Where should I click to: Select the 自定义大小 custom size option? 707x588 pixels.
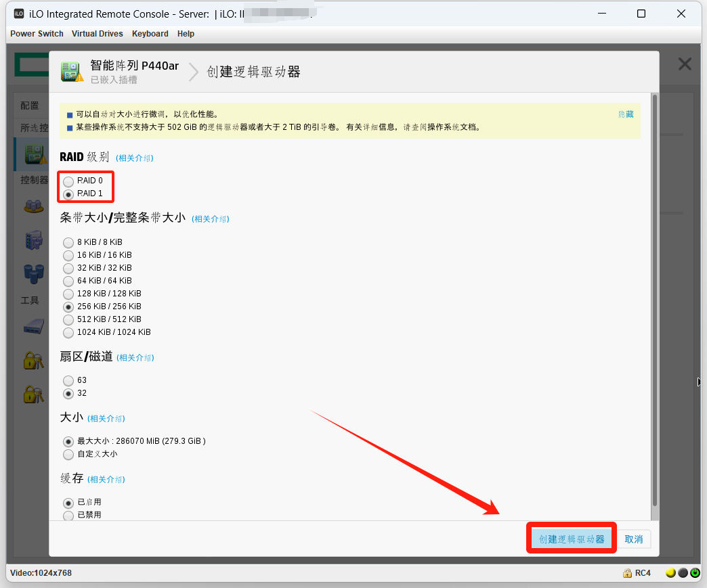tap(68, 454)
